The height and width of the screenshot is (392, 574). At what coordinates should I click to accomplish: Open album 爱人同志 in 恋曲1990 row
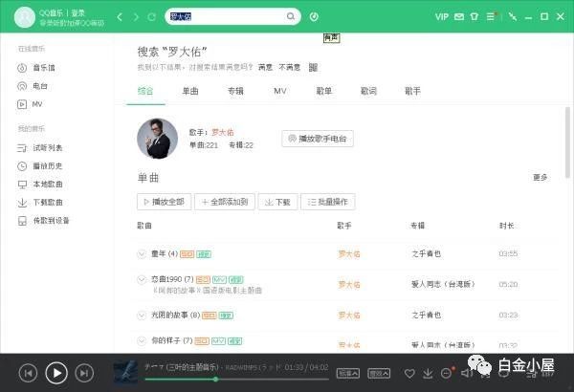(x=443, y=284)
